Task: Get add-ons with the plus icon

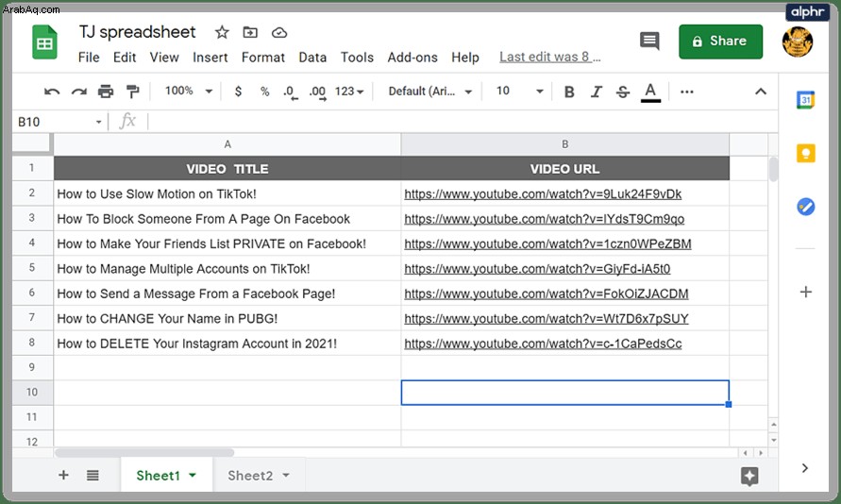Action: tap(805, 292)
